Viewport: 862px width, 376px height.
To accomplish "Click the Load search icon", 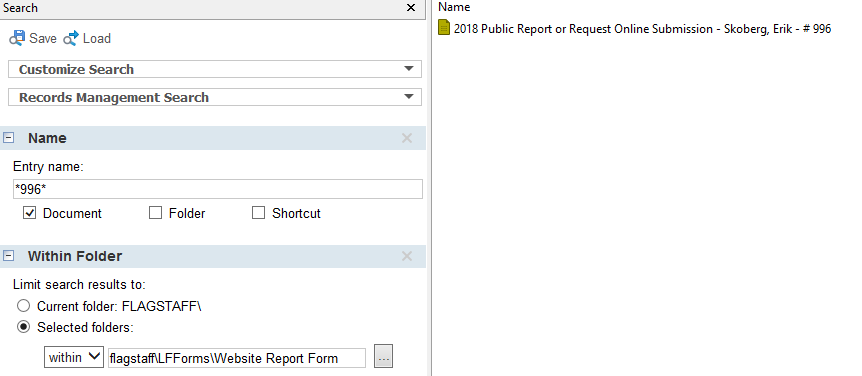I will (71, 38).
